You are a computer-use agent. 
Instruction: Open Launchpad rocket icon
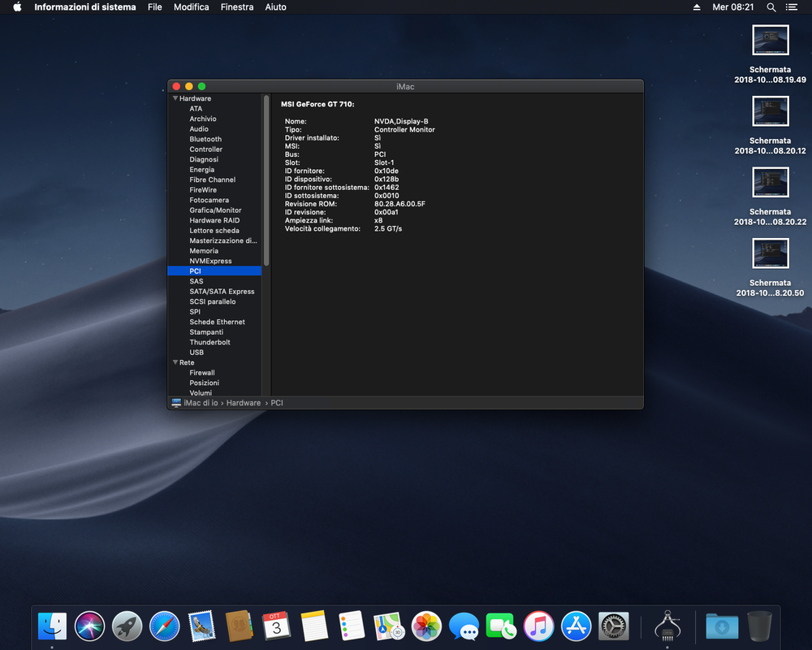127,626
